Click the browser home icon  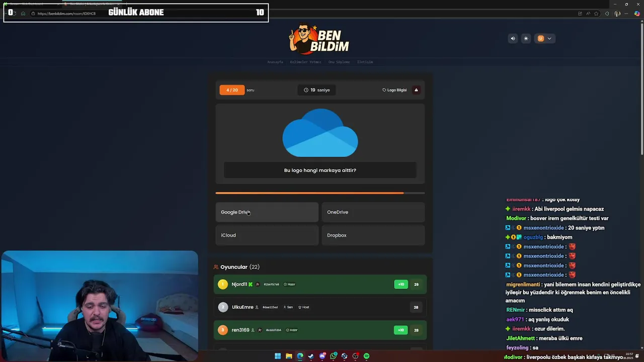pos(23,14)
